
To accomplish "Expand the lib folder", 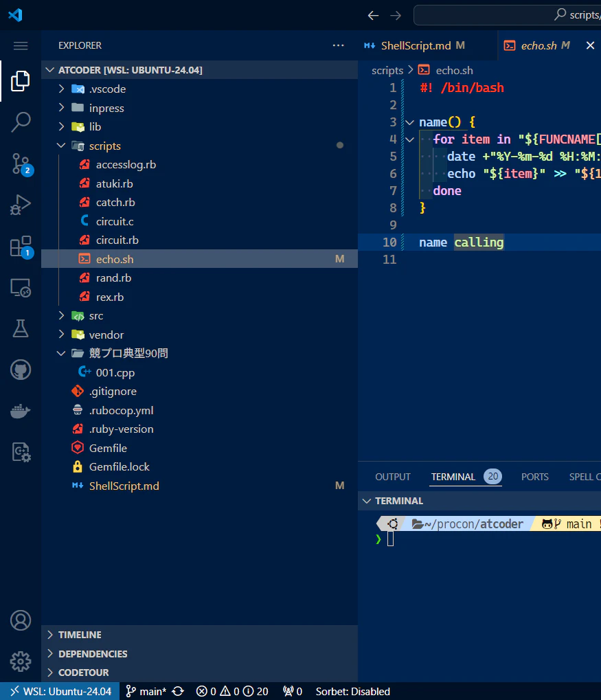I will click(x=200, y=127).
